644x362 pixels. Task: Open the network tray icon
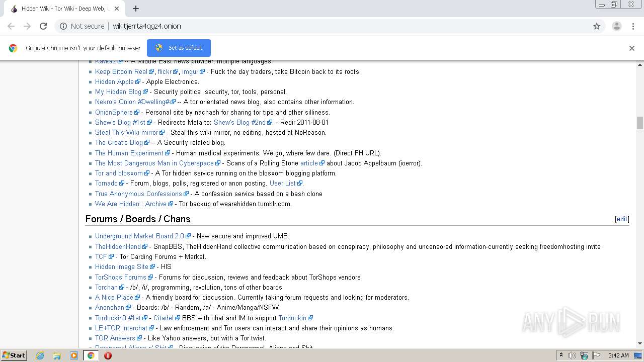click(x=584, y=355)
